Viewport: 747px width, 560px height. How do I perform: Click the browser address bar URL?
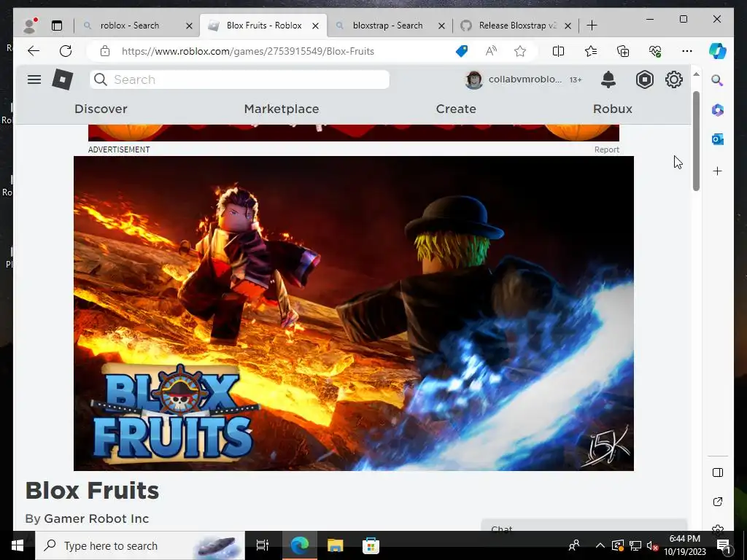click(x=248, y=51)
